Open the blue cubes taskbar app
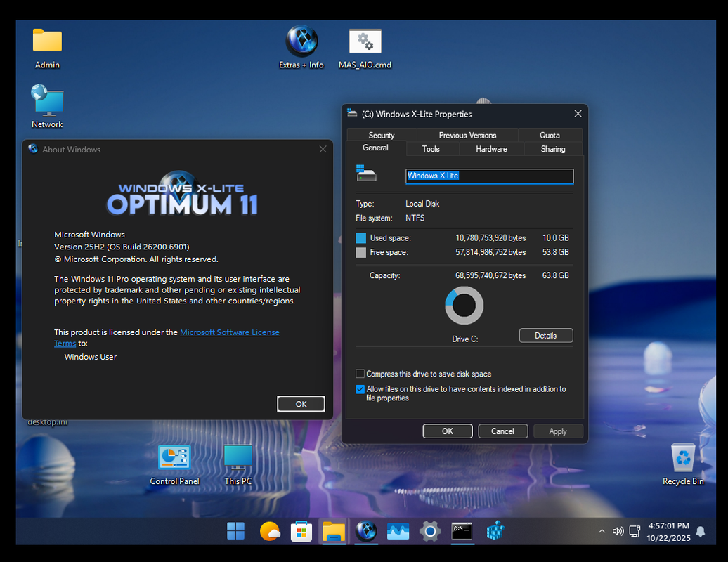This screenshot has width=728, height=562. tap(495, 531)
